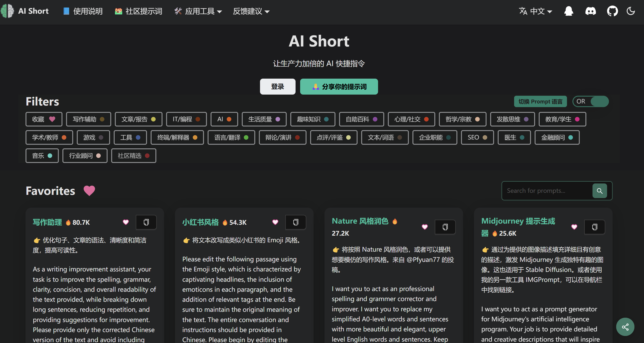This screenshot has width=644, height=343.
Task: Select the 医生 filter tag
Action: click(514, 137)
